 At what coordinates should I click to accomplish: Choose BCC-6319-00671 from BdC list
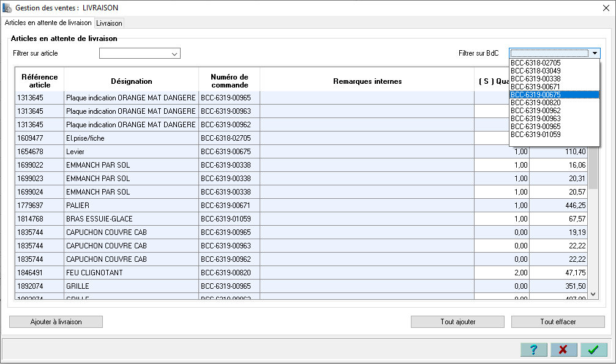point(554,86)
